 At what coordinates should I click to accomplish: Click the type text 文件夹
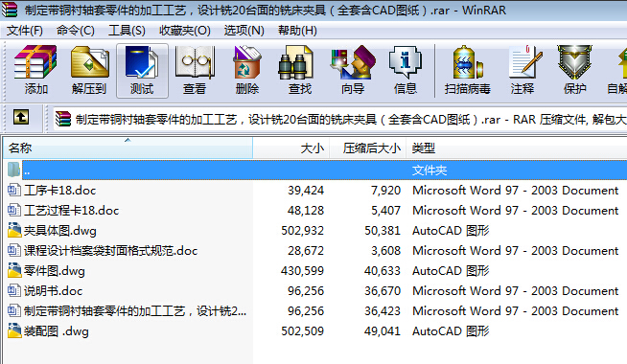coord(430,171)
